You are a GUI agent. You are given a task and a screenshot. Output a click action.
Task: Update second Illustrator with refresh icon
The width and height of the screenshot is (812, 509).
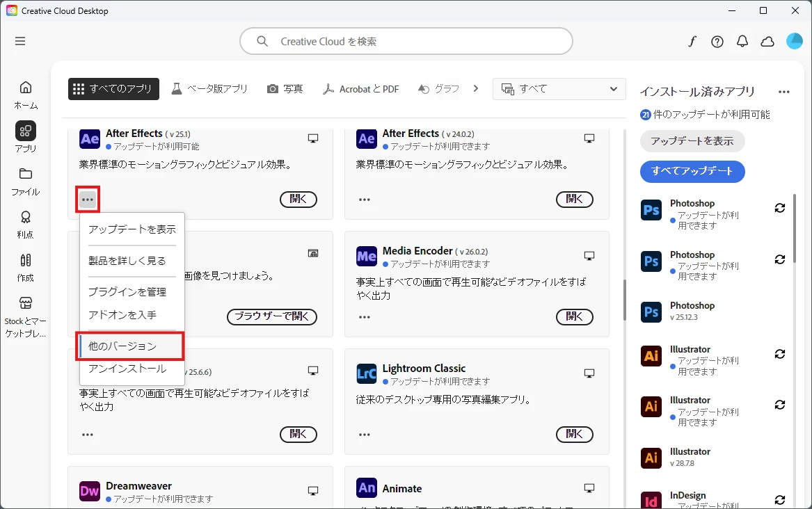[780, 405]
